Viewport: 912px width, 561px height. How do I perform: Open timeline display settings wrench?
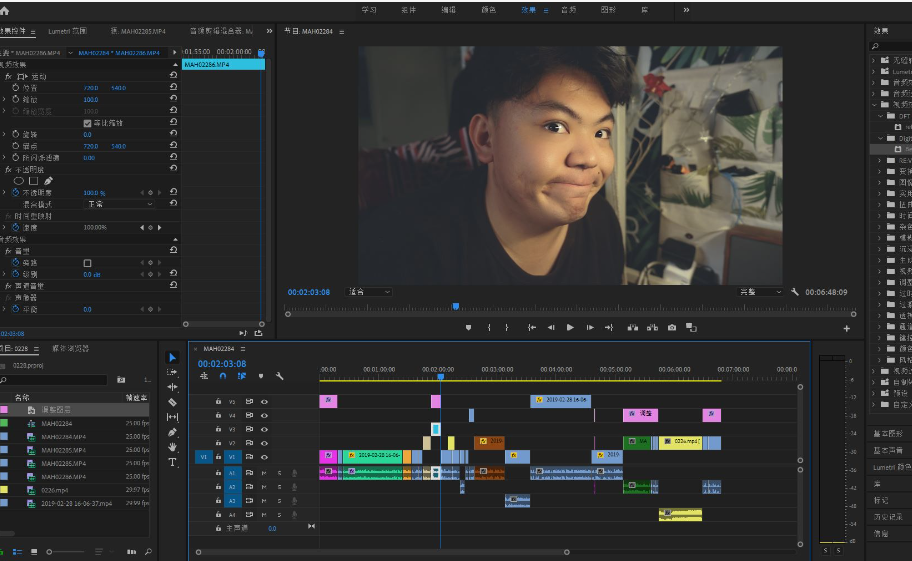(280, 376)
